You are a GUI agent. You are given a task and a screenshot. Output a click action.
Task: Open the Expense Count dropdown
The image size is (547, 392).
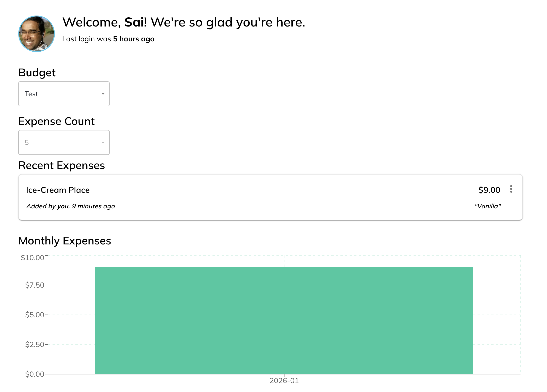tap(64, 143)
